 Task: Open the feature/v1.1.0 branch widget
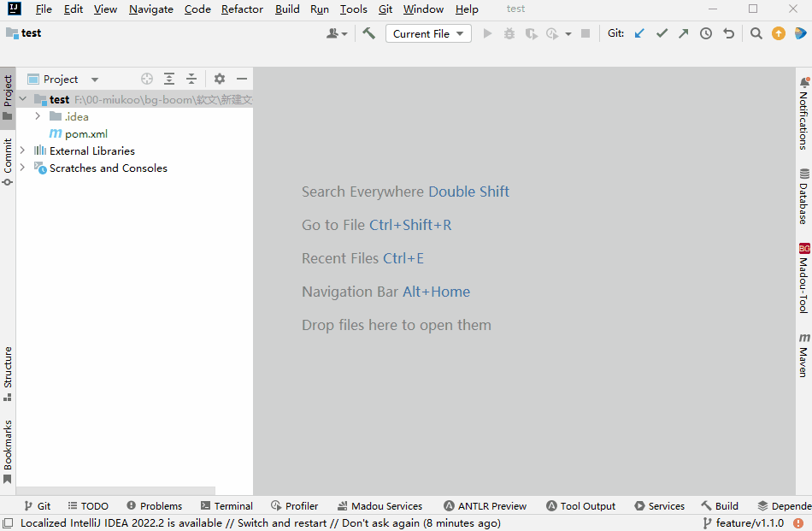coord(743,523)
